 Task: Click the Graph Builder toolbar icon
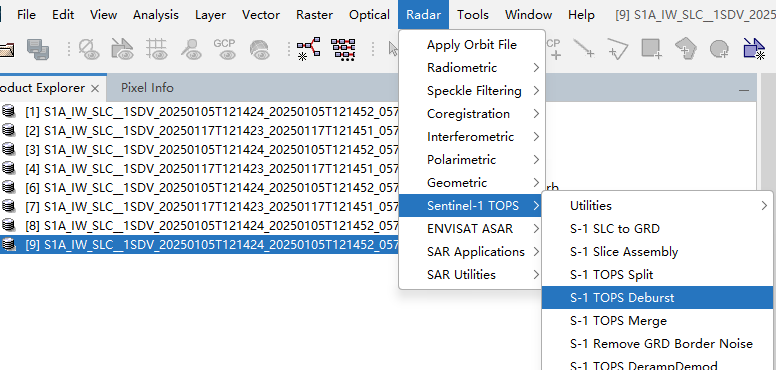[x=308, y=49]
